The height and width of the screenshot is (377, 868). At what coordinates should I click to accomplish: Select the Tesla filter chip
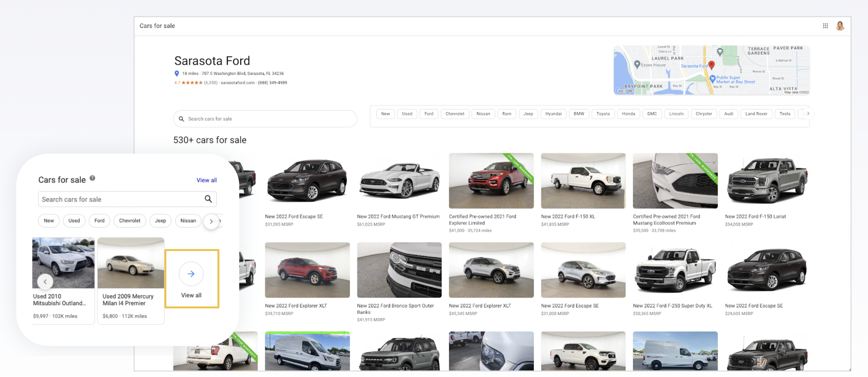(x=784, y=114)
